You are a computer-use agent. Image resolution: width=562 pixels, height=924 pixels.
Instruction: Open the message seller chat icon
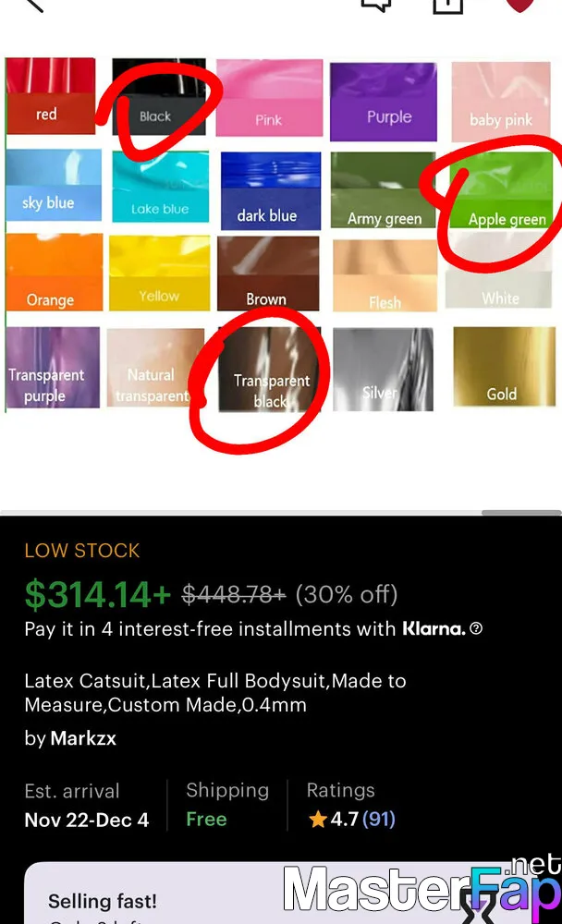click(376, 5)
